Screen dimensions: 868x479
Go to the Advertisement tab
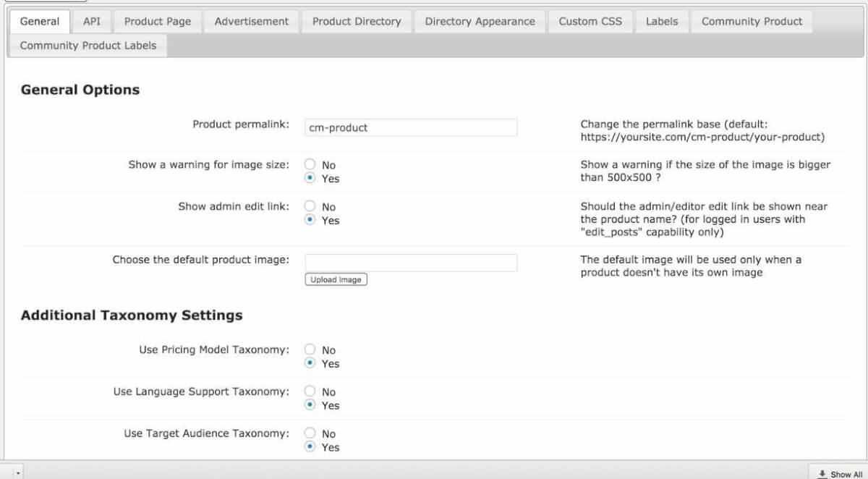(x=252, y=22)
